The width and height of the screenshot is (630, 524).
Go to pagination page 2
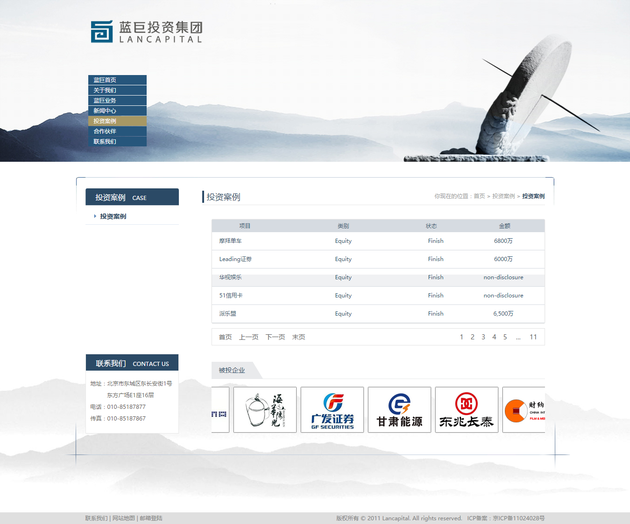point(472,337)
